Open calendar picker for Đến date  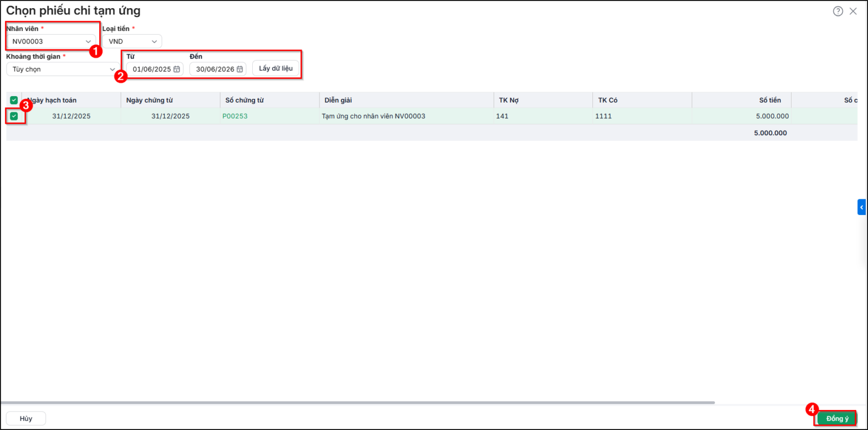click(x=240, y=69)
